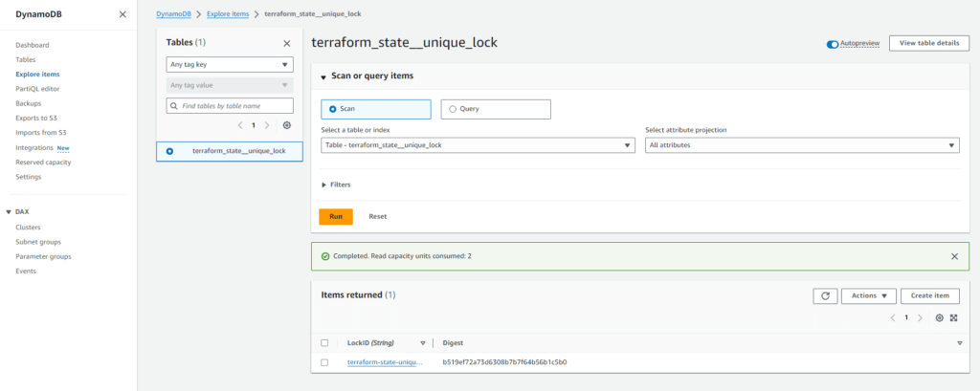Go to previous page of tables list
Image resolution: width=980 pixels, height=391 pixels.
[240, 125]
